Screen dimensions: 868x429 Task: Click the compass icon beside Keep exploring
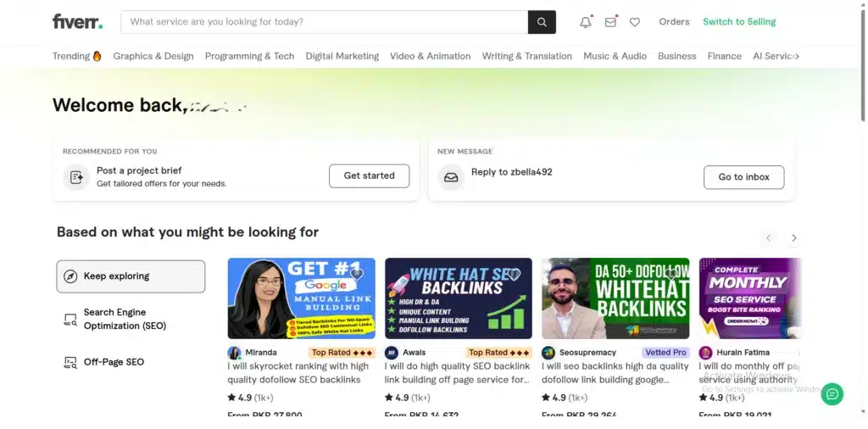pos(70,276)
